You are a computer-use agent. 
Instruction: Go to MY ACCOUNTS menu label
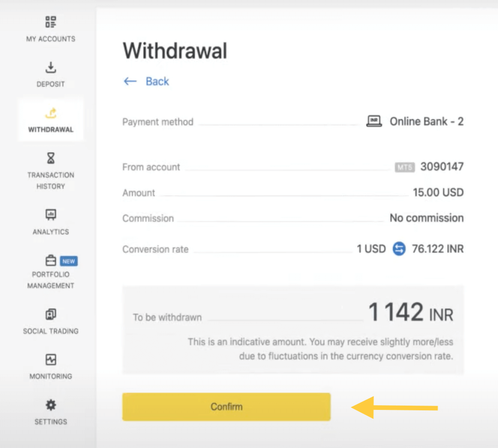(51, 39)
